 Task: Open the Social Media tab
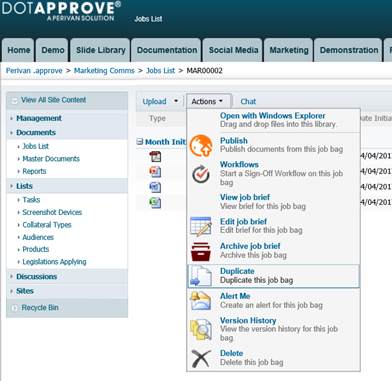tap(233, 50)
